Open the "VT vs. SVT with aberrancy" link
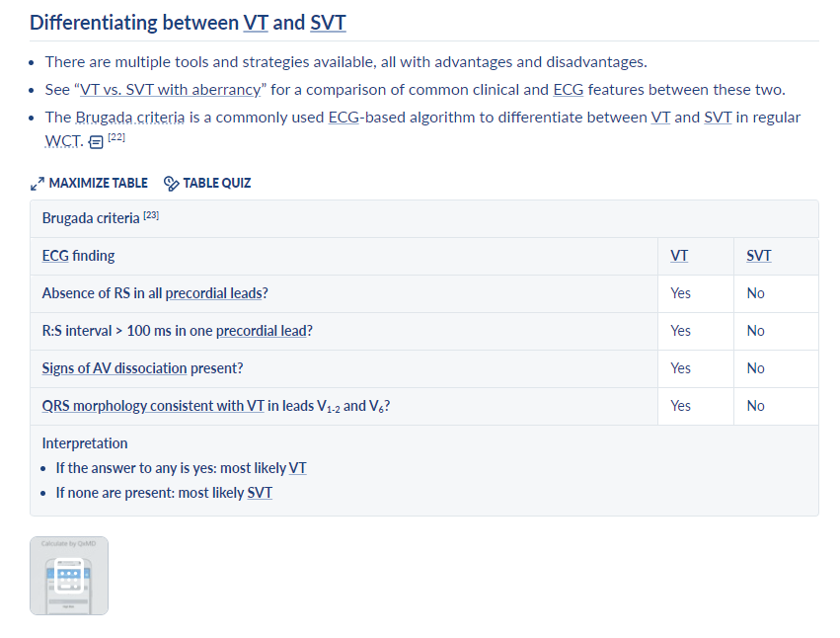The image size is (840, 638). coord(171,90)
